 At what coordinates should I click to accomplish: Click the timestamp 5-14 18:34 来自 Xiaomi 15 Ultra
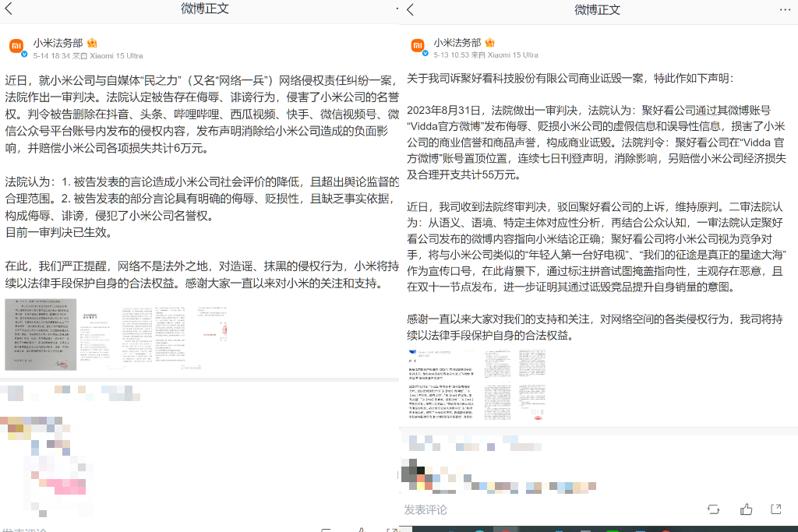click(x=88, y=56)
